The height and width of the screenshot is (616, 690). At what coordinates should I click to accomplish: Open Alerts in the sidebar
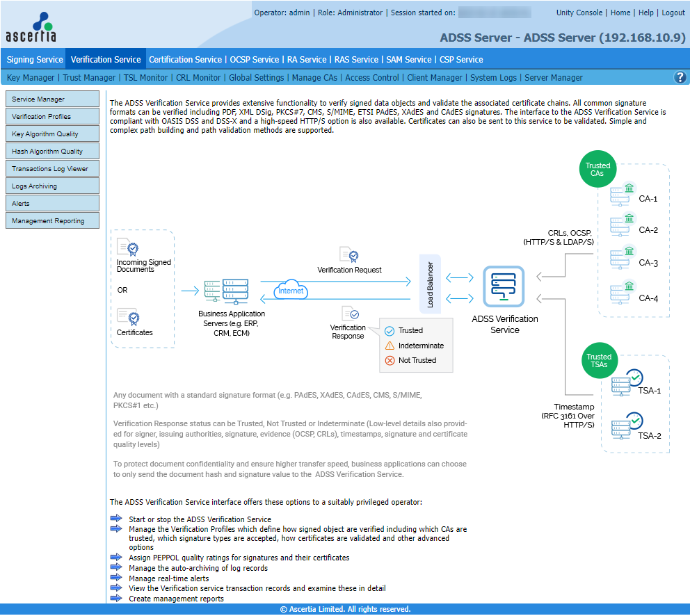coord(52,203)
